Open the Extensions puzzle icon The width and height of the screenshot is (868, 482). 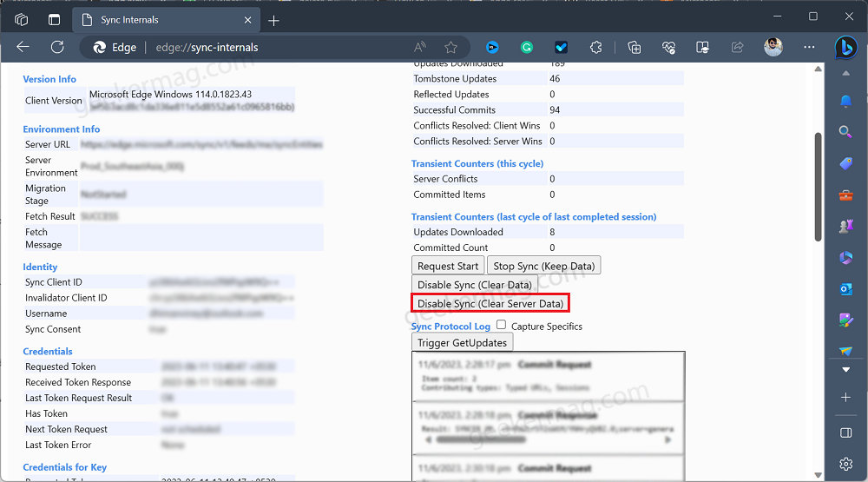click(595, 48)
